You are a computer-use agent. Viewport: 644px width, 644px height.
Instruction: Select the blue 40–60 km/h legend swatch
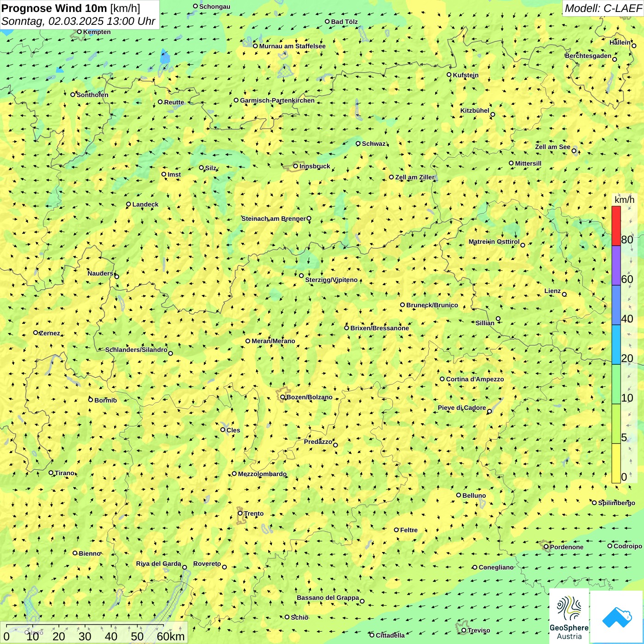(616, 305)
